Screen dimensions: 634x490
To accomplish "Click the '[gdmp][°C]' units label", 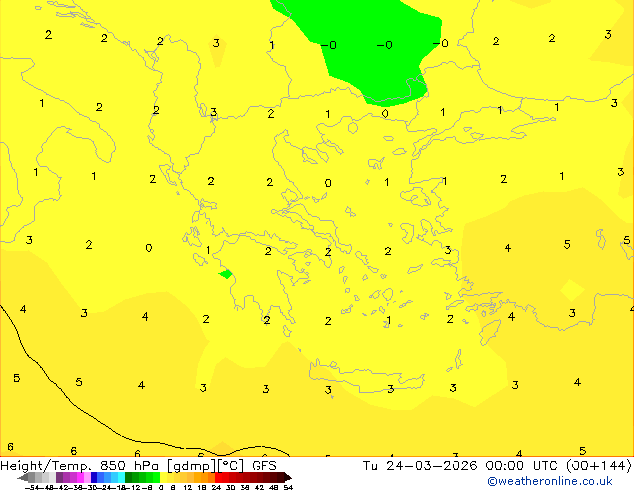I will tap(205, 466).
